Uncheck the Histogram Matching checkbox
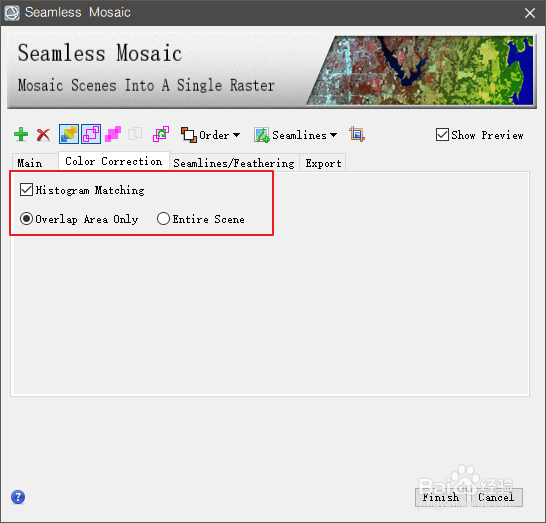546x523 pixels. click(x=26, y=190)
